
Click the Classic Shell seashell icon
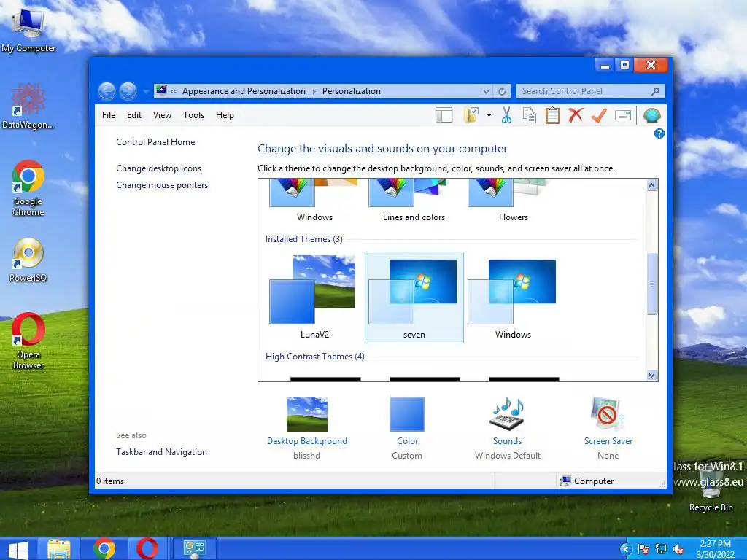(651, 115)
